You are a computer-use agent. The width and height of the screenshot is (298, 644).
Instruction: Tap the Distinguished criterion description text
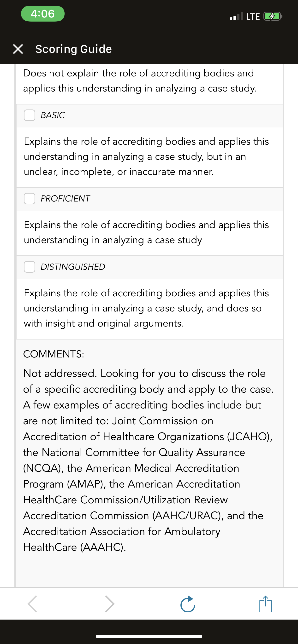point(147,308)
